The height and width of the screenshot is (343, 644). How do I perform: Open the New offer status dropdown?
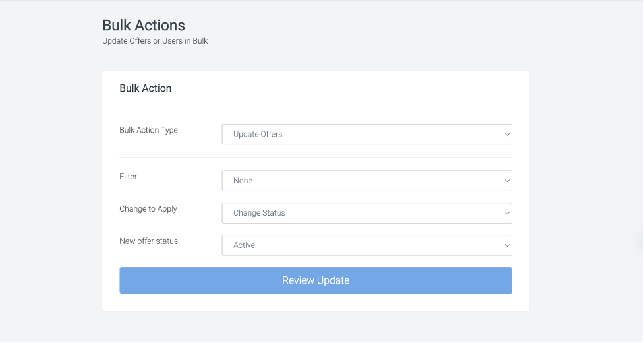(x=366, y=245)
